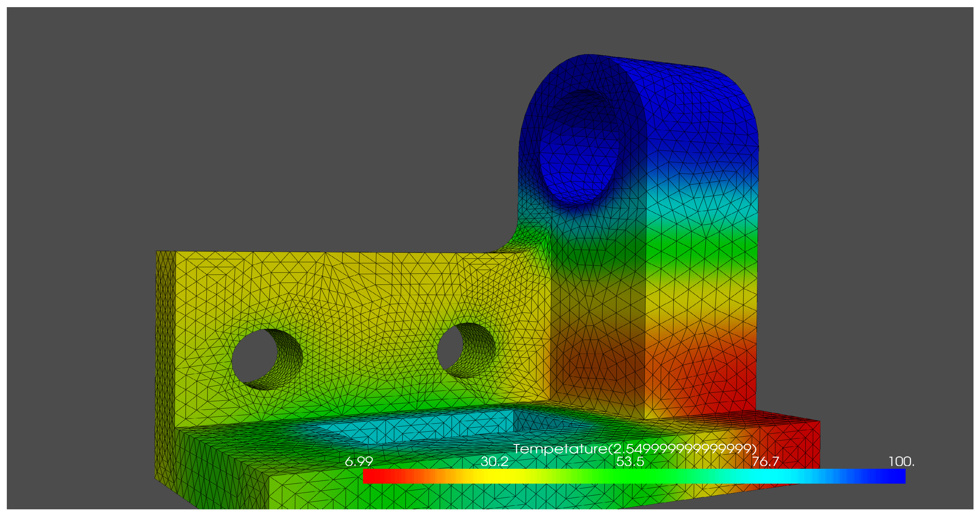Click the cyan section of the color bar
The width and height of the screenshot is (980, 518).
[x=765, y=476]
